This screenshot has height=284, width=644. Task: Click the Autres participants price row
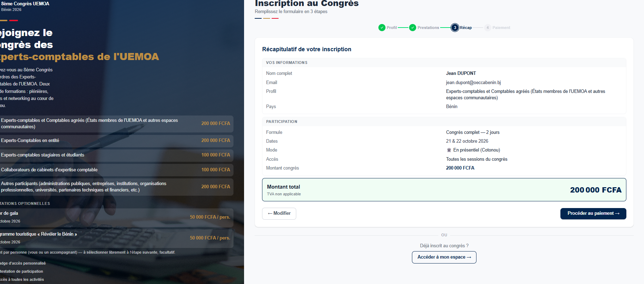(117, 187)
